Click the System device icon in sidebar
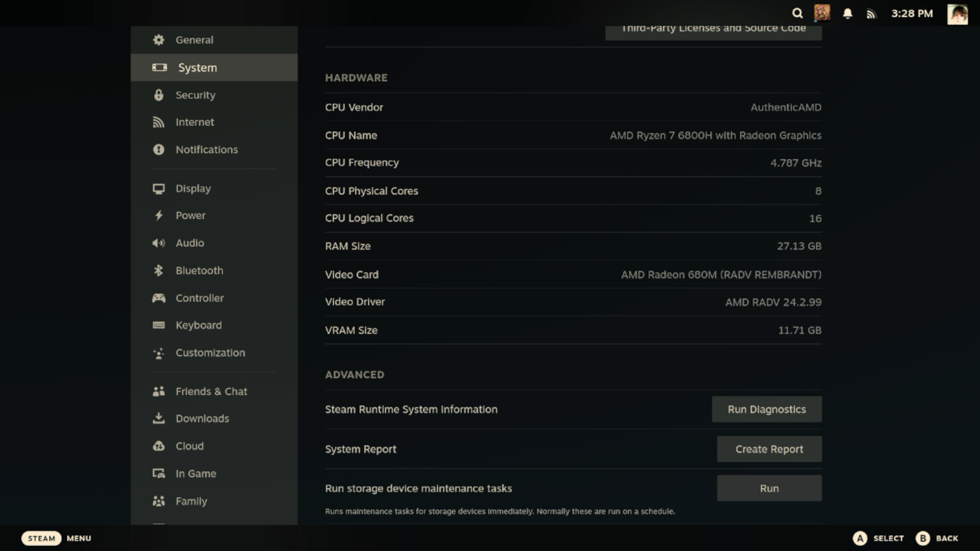The width and height of the screenshot is (980, 551). pos(159,67)
